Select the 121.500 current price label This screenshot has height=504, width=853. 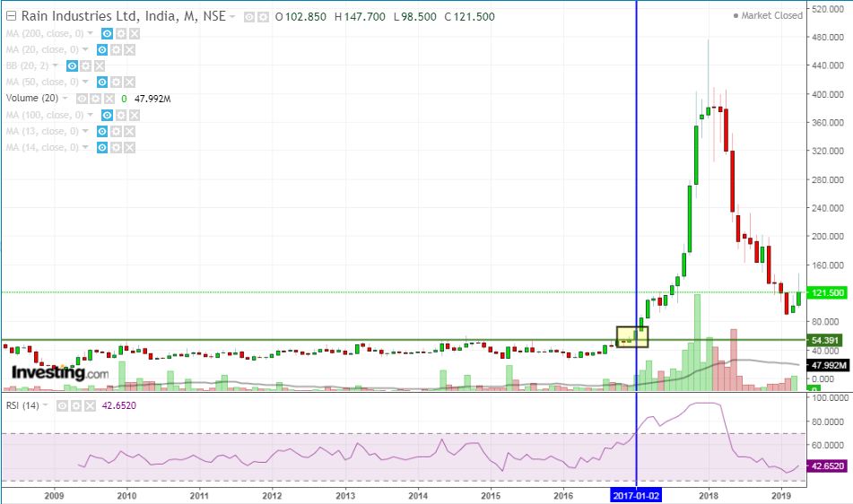coord(827,292)
